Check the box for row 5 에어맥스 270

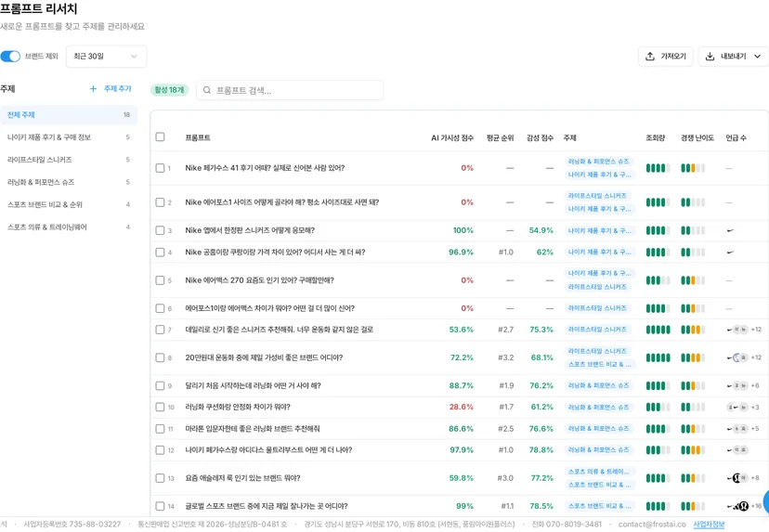coord(160,280)
